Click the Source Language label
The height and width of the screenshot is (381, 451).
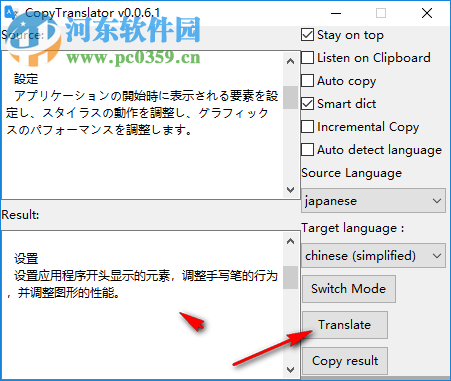pyautogui.click(x=352, y=173)
